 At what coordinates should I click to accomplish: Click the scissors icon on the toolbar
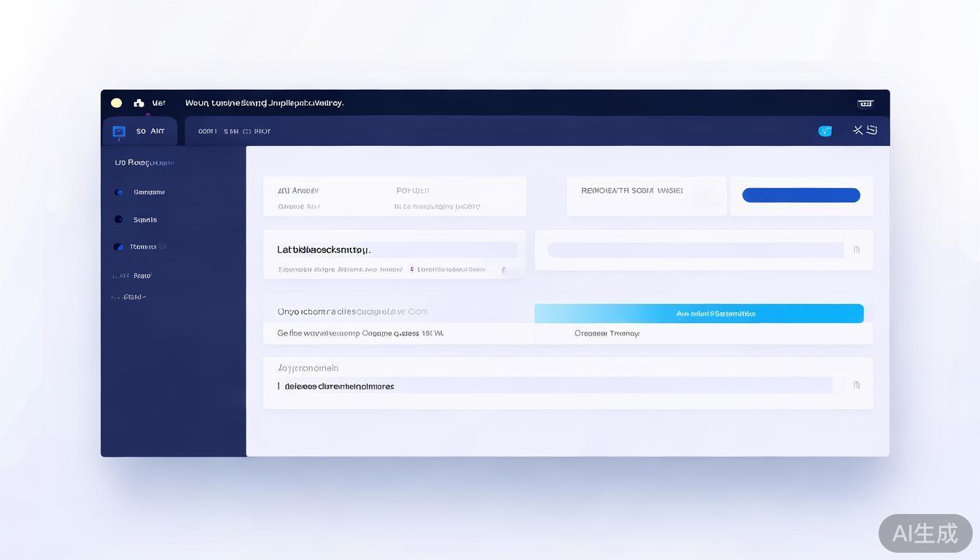click(x=857, y=130)
